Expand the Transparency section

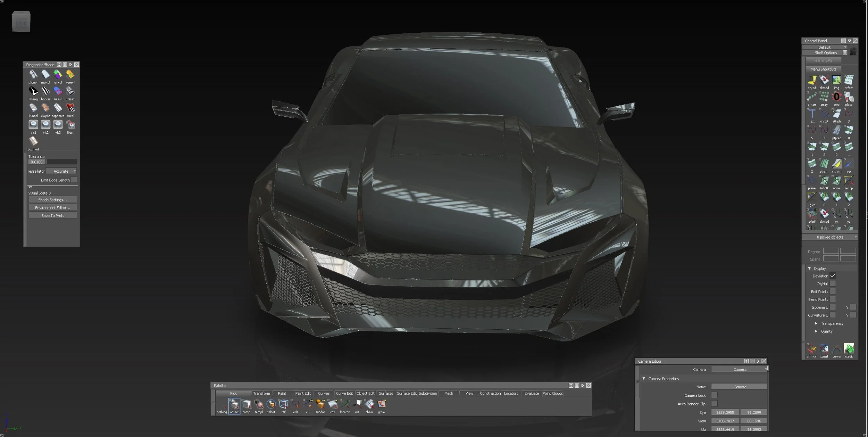tap(829, 323)
